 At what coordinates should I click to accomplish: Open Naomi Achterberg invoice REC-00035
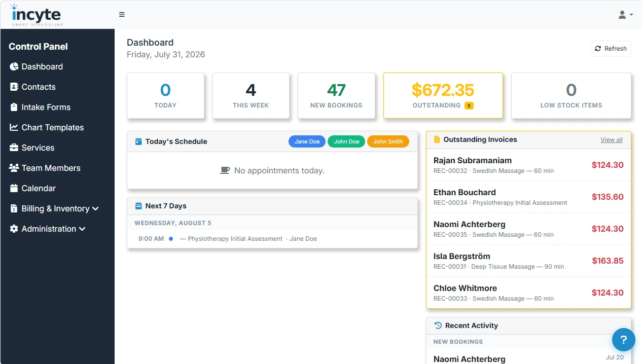click(x=528, y=229)
